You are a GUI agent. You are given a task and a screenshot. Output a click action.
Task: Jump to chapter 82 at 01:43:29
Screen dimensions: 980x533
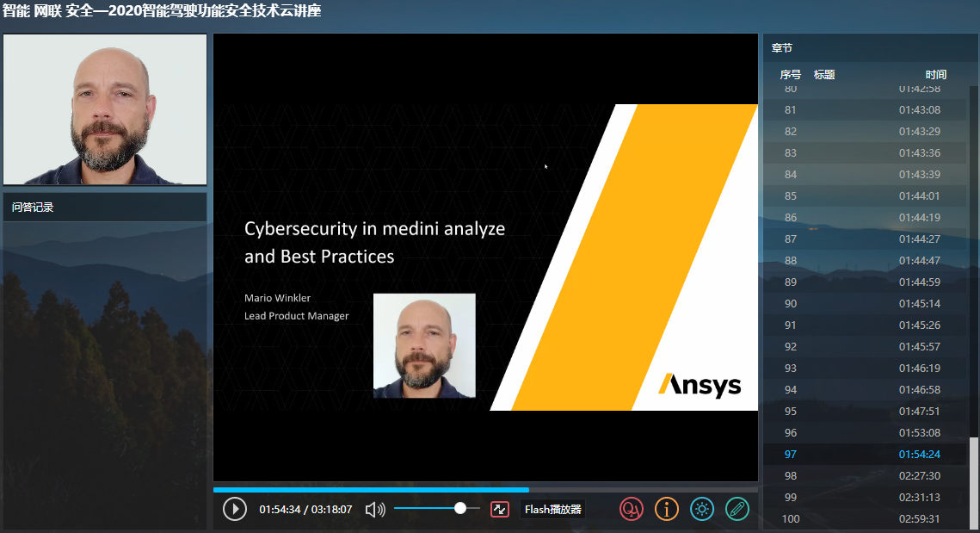coord(866,132)
